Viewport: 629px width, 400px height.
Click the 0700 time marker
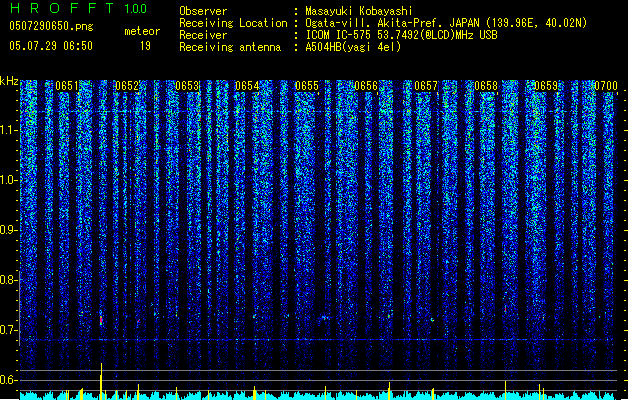click(x=606, y=86)
